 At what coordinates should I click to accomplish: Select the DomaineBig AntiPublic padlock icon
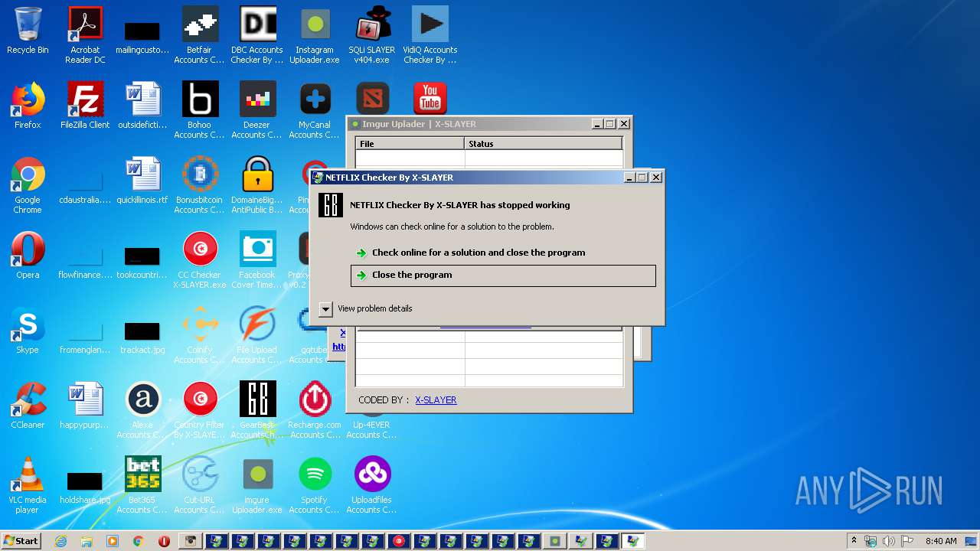pyautogui.click(x=257, y=184)
